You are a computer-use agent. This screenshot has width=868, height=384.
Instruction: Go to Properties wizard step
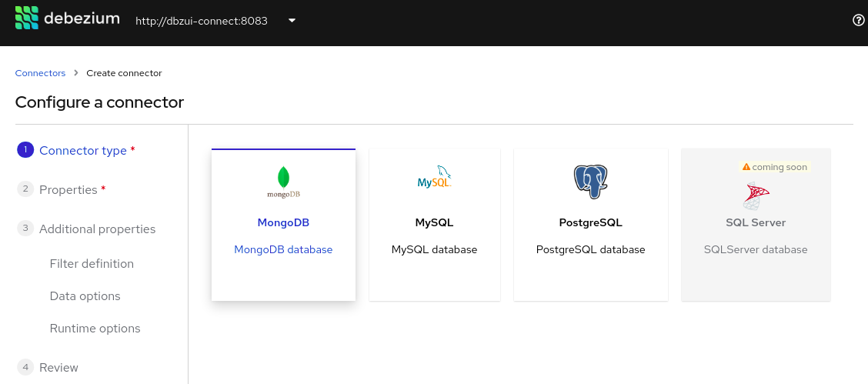[x=68, y=190]
